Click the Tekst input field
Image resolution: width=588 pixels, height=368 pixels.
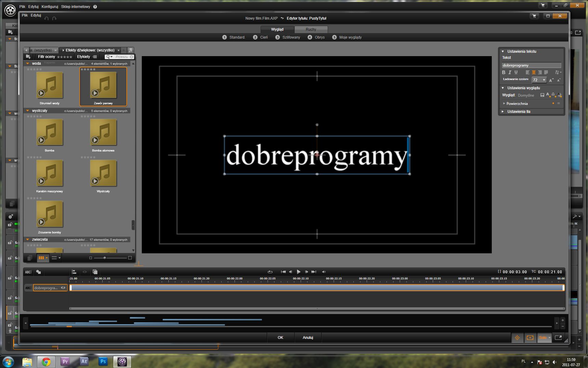(x=531, y=65)
